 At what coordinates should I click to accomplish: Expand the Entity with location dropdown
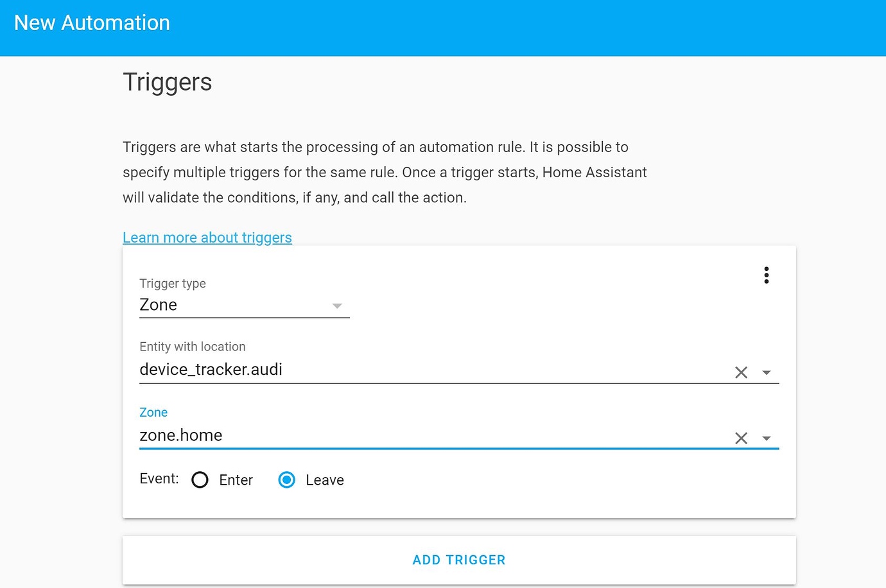(x=767, y=372)
